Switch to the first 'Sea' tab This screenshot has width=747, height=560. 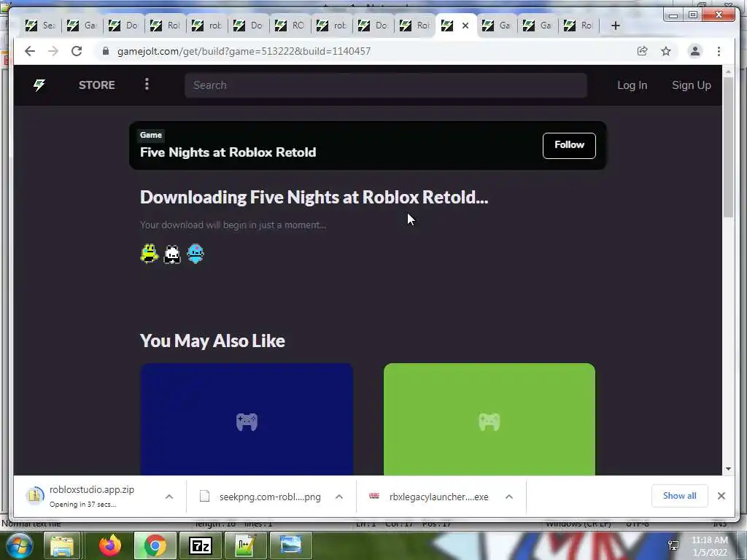pyautogui.click(x=40, y=26)
